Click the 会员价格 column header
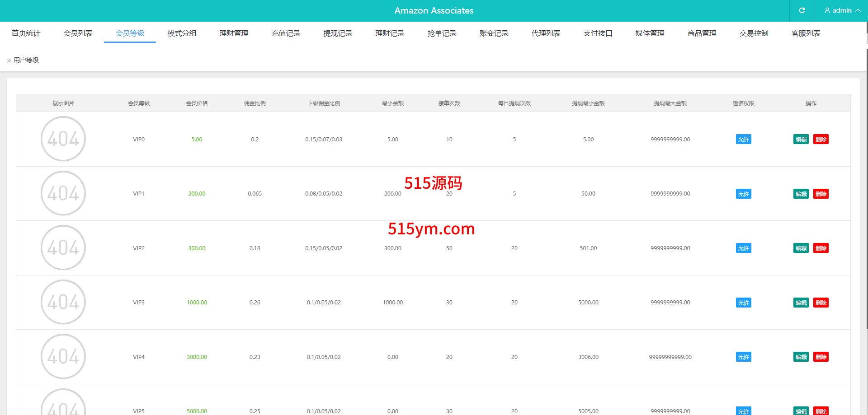868x415 pixels. 197,103
